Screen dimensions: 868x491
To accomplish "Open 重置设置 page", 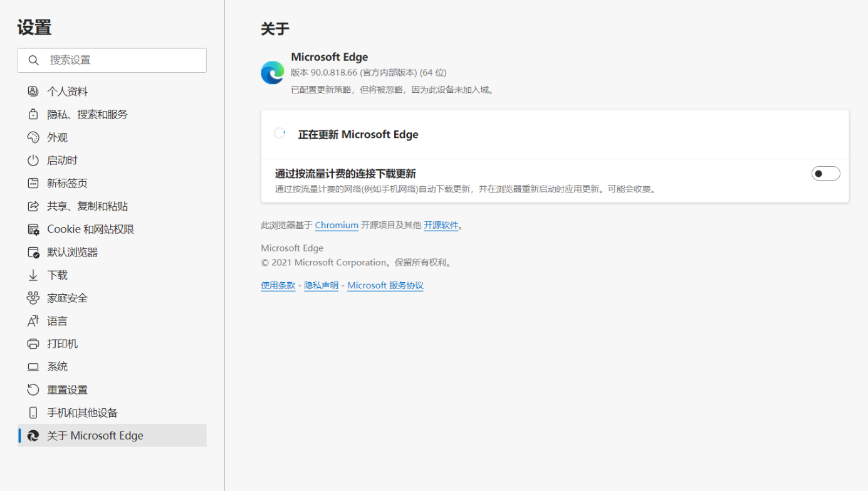I will pyautogui.click(x=112, y=390).
